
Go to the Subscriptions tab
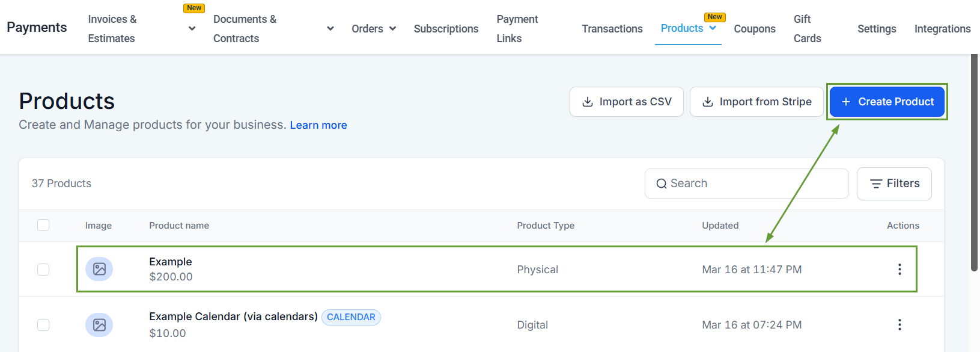point(446,29)
